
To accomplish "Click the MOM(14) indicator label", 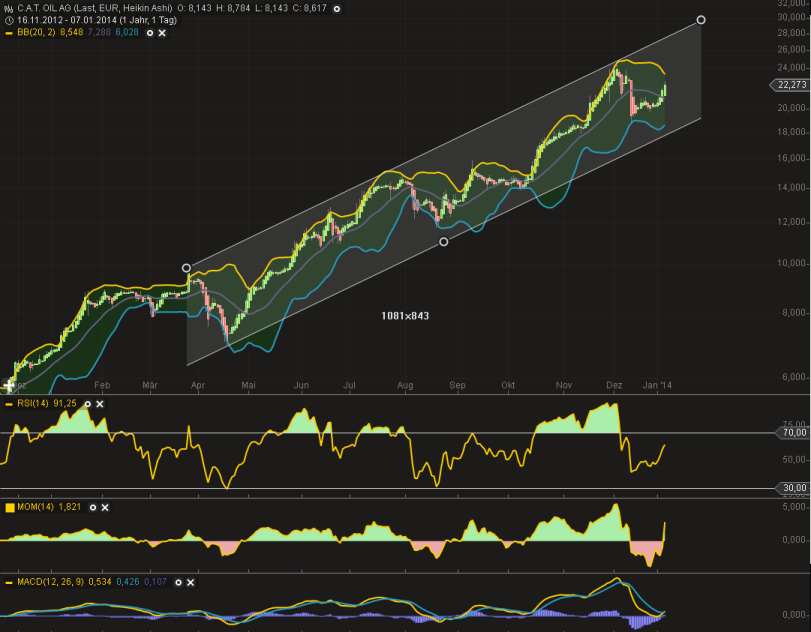I will click(35, 507).
